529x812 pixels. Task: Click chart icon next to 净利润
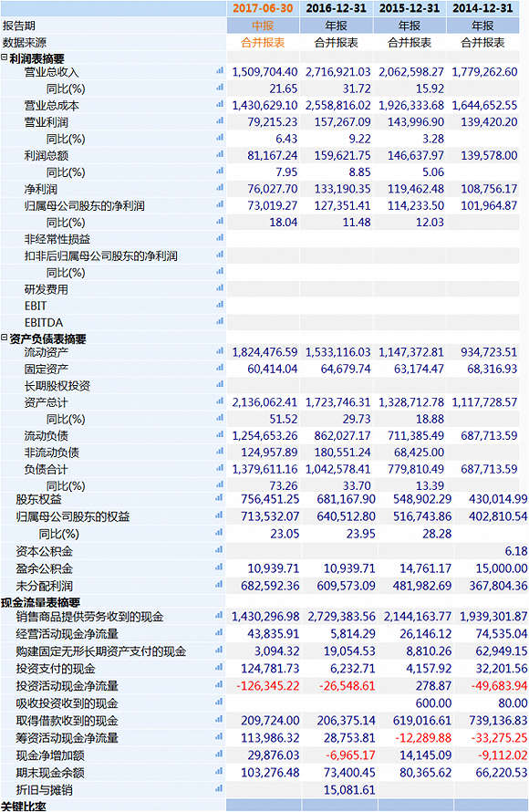(x=220, y=188)
